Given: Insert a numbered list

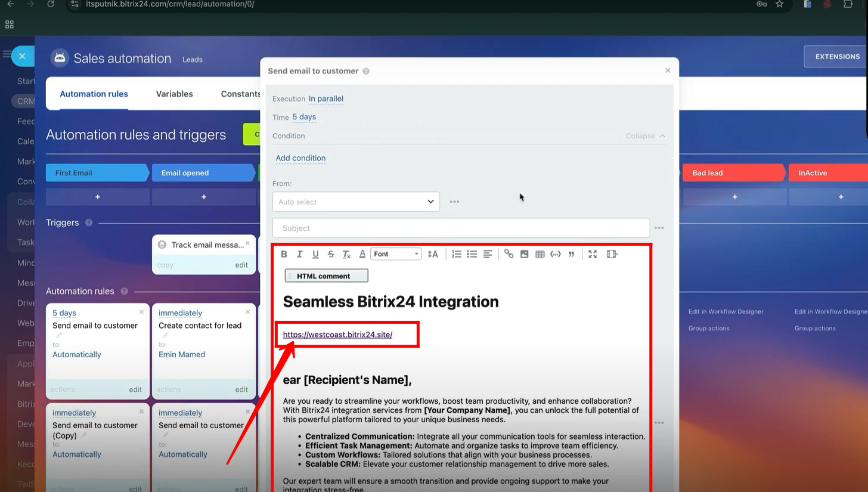Looking at the screenshot, I should tap(457, 254).
